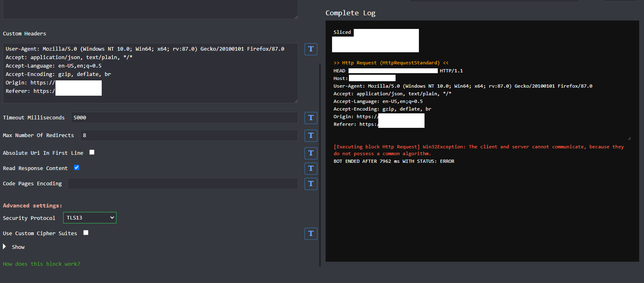644x283 pixels.
Task: Click the Http Request (HttpRequestStandard) log line
Action: [391, 63]
